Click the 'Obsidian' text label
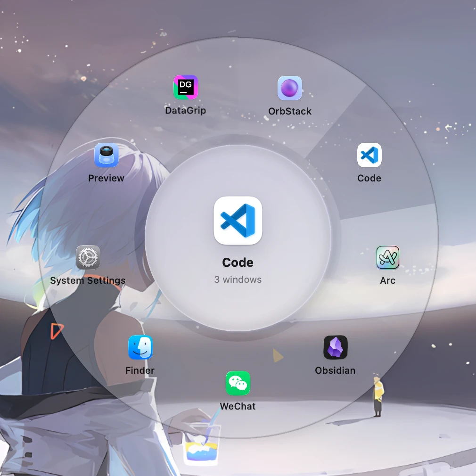 [335, 370]
